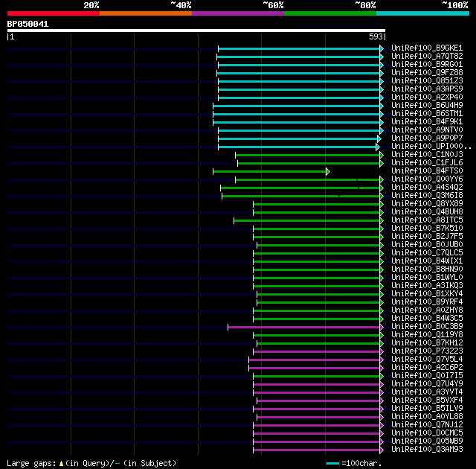Image resolution: width=476 pixels, height=469 pixels.
Task: Select UniRef100_B6U4H9 label
Action: tap(427, 106)
